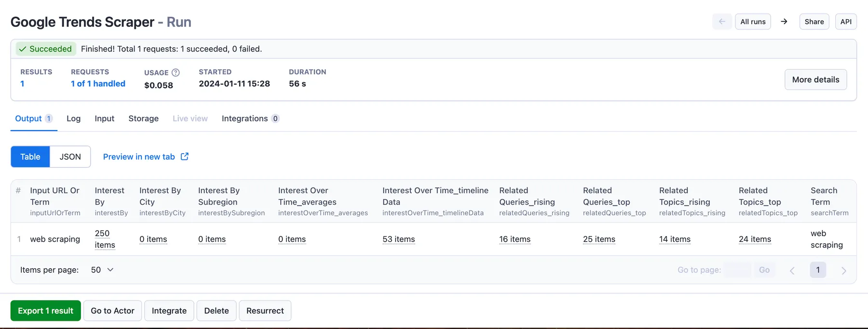Click 'web scraping' in Input URL Or Term column
The image size is (868, 329).
[x=55, y=239]
